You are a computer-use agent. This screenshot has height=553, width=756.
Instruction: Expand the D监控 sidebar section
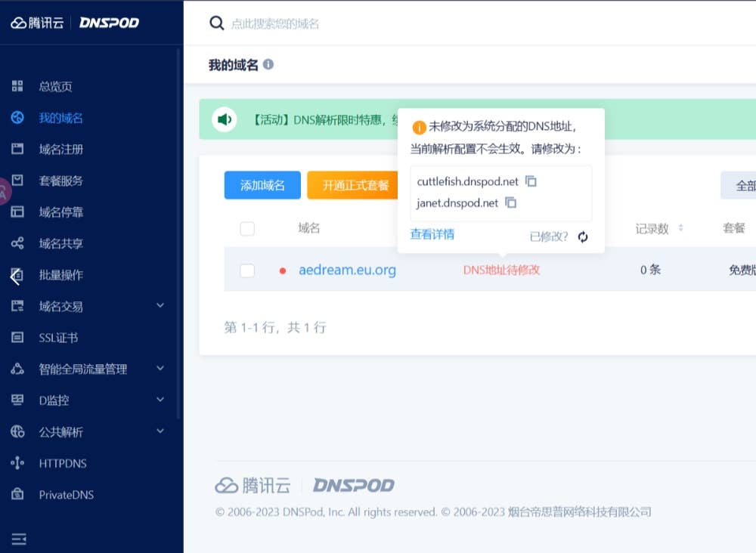pos(160,399)
